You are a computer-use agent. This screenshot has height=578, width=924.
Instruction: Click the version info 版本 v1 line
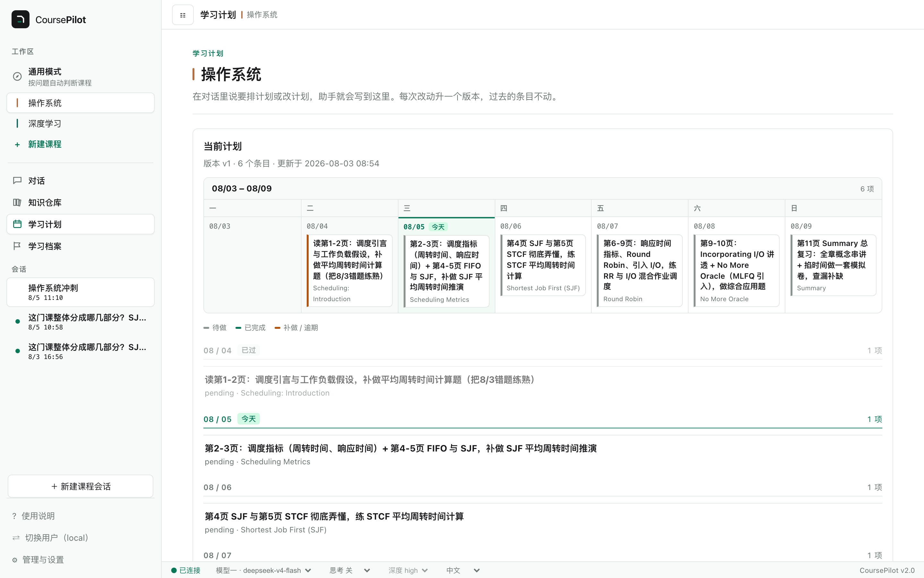point(291,164)
